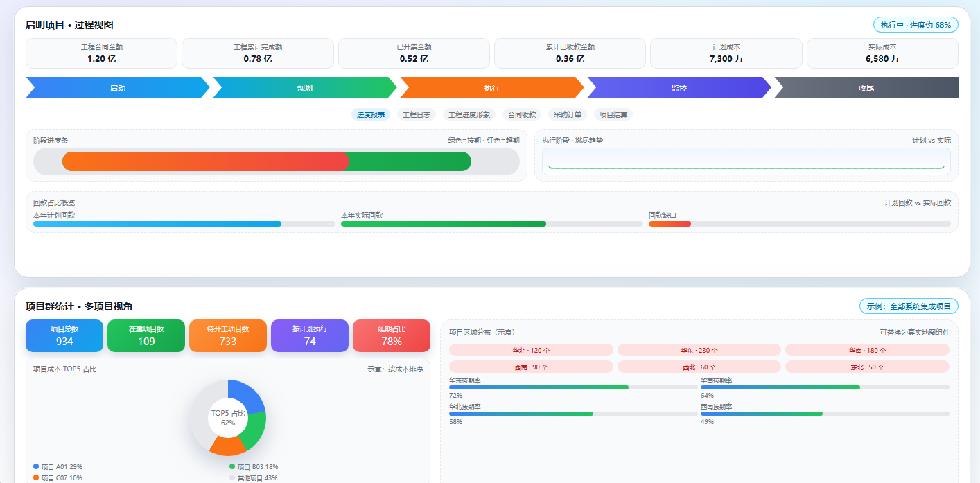The width and height of the screenshot is (980, 483).
Task: Click the orange 执行 phase step
Action: [x=492, y=88]
